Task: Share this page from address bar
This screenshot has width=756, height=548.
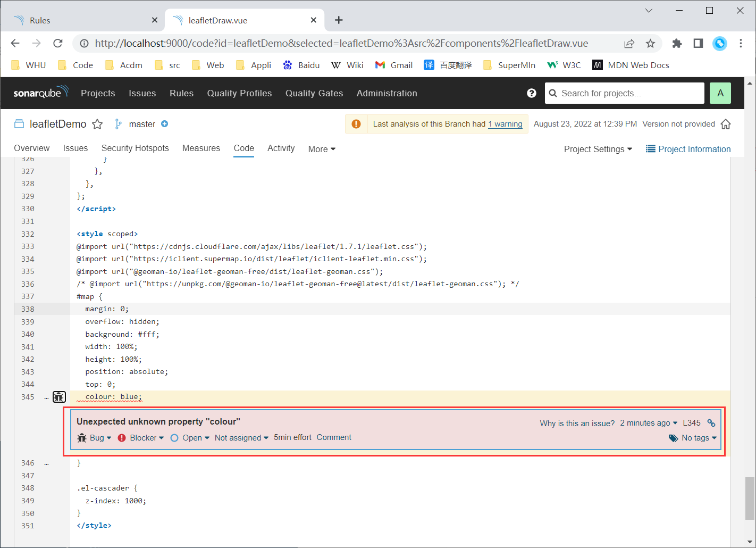Action: click(x=629, y=44)
